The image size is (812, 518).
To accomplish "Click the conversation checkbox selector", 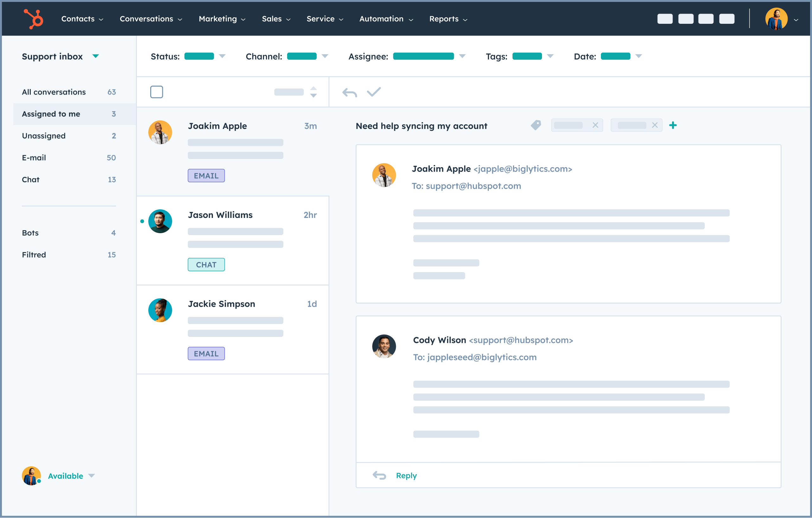I will (x=156, y=92).
